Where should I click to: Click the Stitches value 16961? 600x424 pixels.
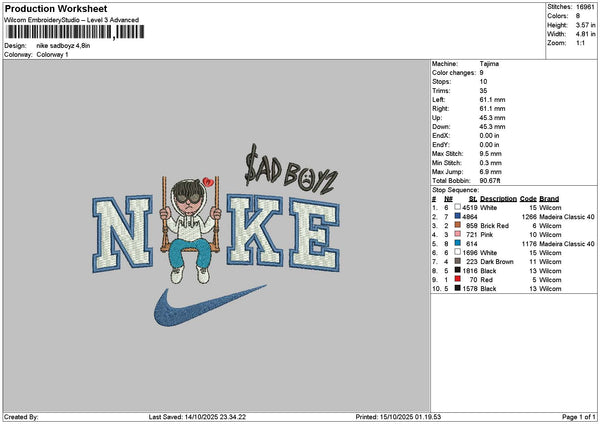point(585,7)
